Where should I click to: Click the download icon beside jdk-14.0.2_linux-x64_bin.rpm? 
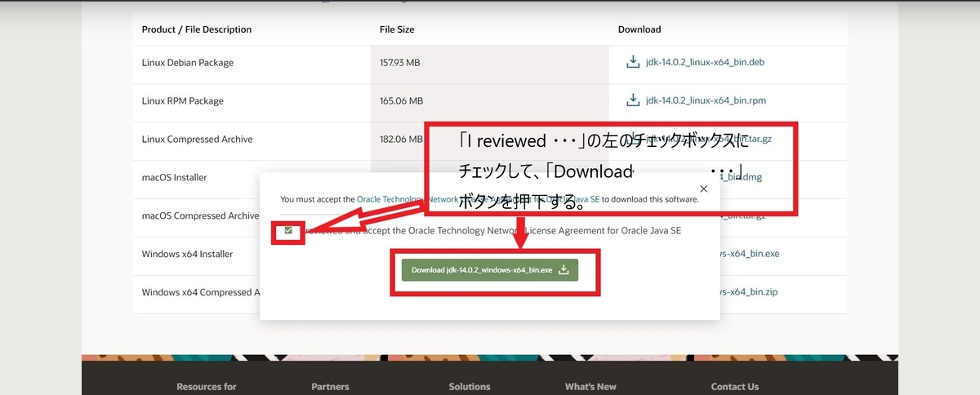coord(632,100)
